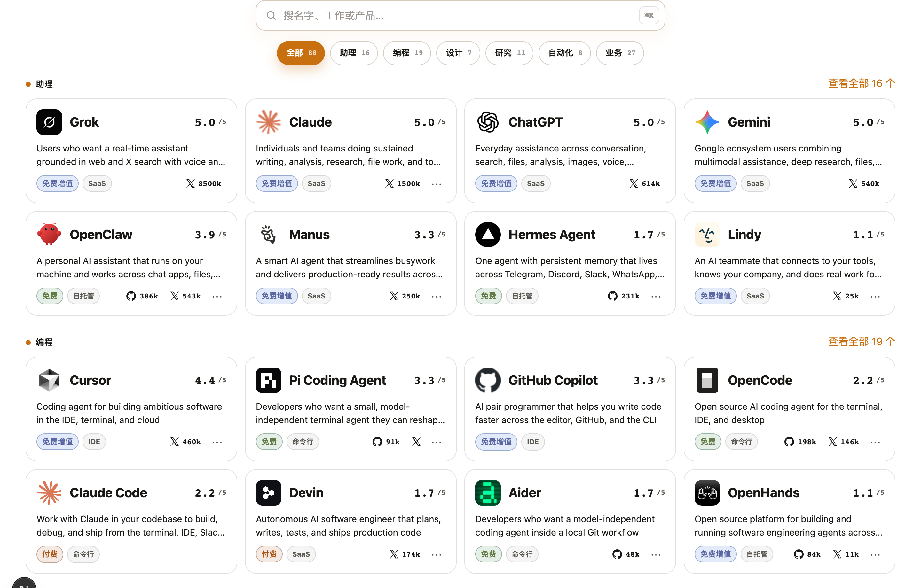Image resolution: width=921 pixels, height=588 pixels.
Task: Click the SaaS tag on Devin
Action: (301, 554)
